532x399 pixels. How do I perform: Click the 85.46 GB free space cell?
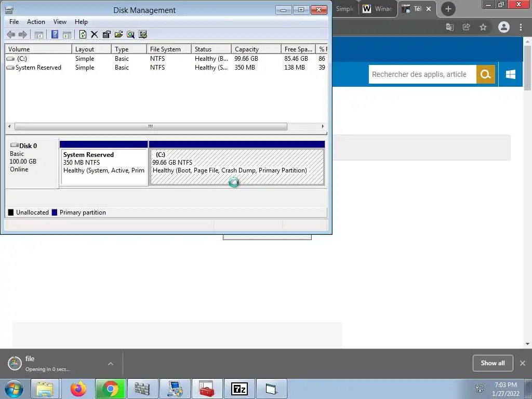296,59
